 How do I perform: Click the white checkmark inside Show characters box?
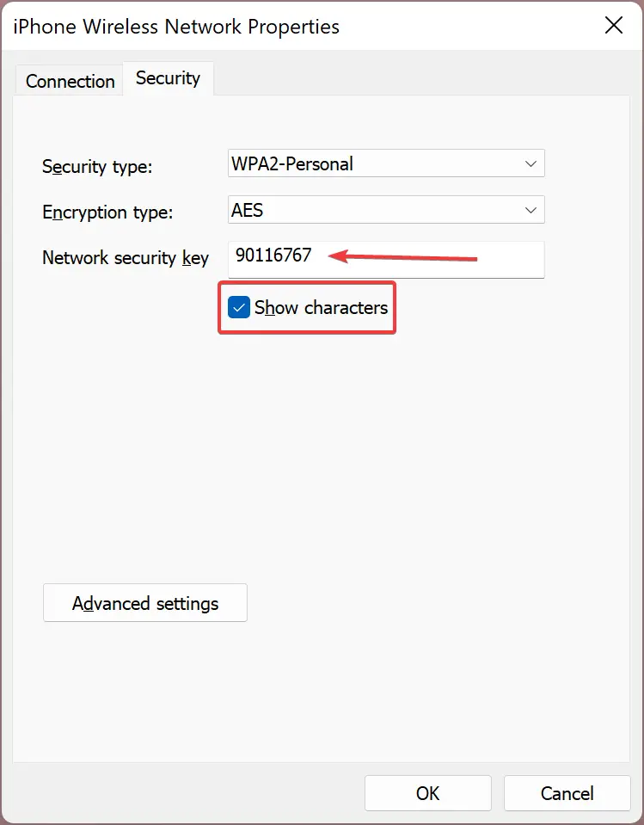[x=239, y=307]
